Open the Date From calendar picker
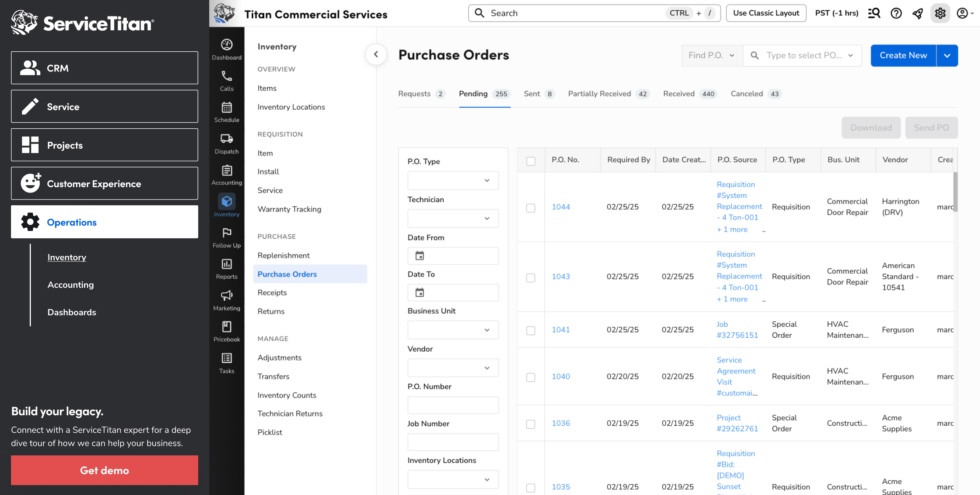This screenshot has height=495, width=980. click(419, 256)
